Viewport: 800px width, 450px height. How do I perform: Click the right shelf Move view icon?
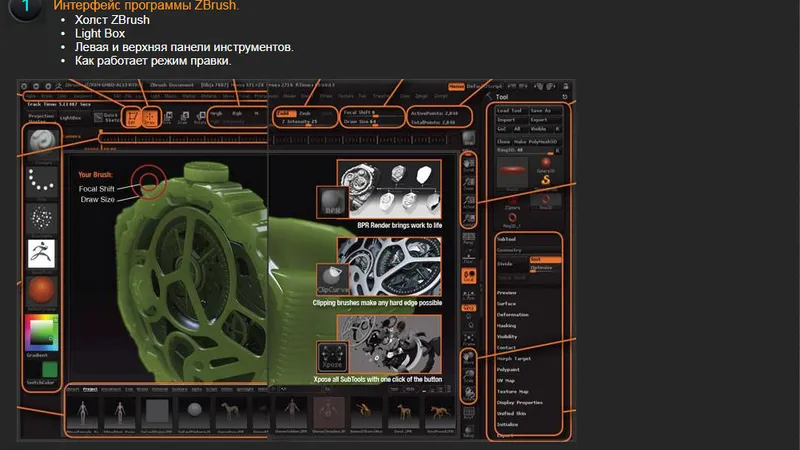pyautogui.click(x=469, y=358)
